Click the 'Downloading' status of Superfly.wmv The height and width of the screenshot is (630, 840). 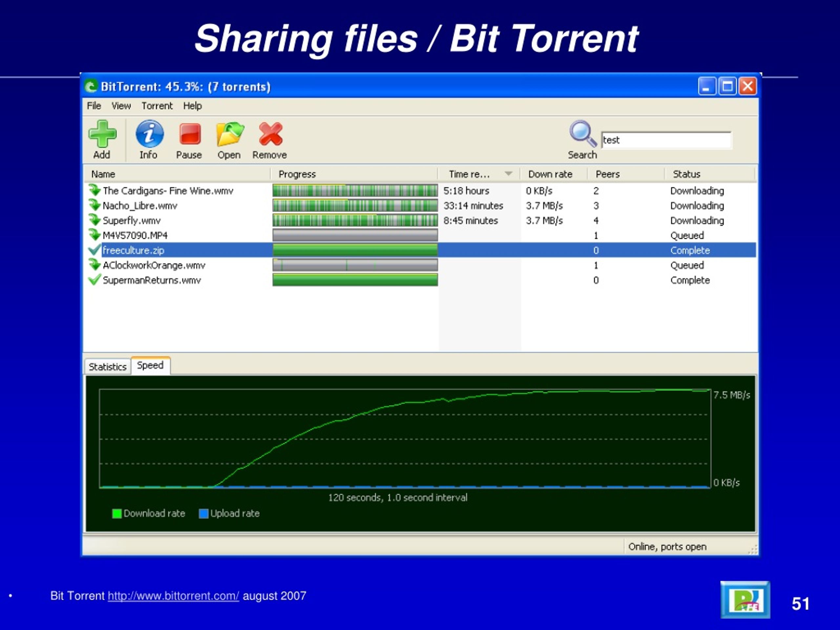pos(697,220)
